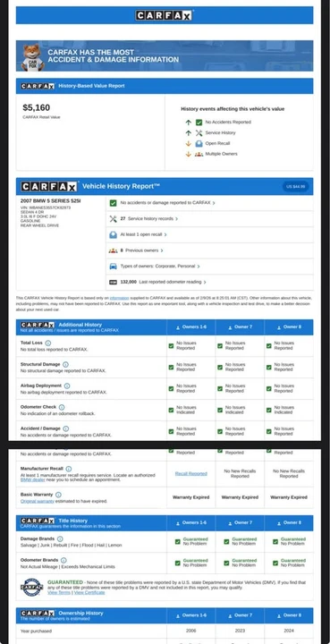This screenshot has height=644, width=330.
Task: Expand chevron after Previous owners
Action: coord(162,250)
